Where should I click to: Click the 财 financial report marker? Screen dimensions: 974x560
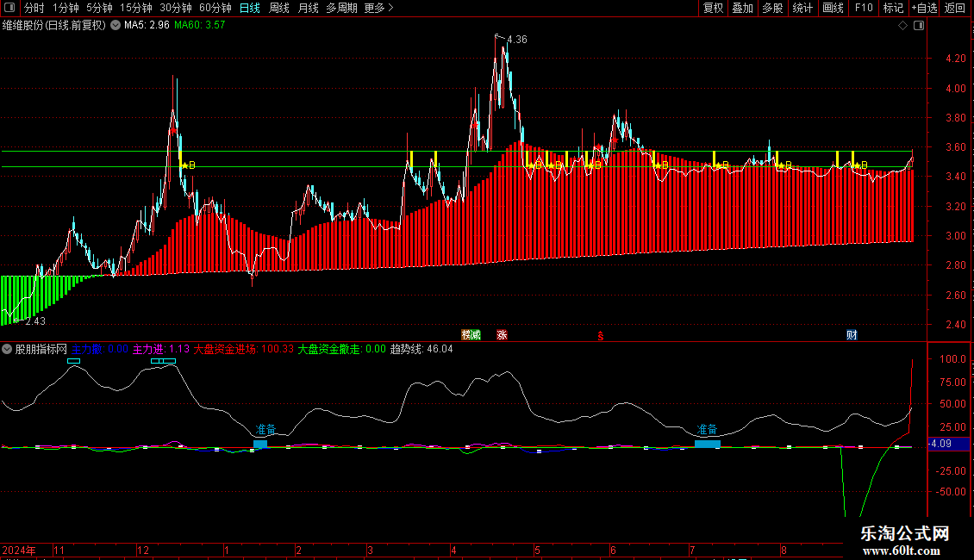click(852, 335)
